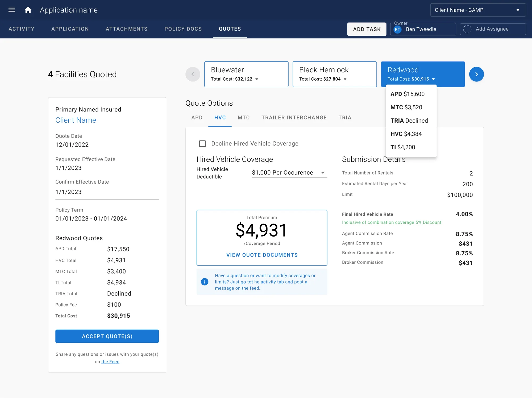Open the Client Name insured link

click(x=76, y=120)
